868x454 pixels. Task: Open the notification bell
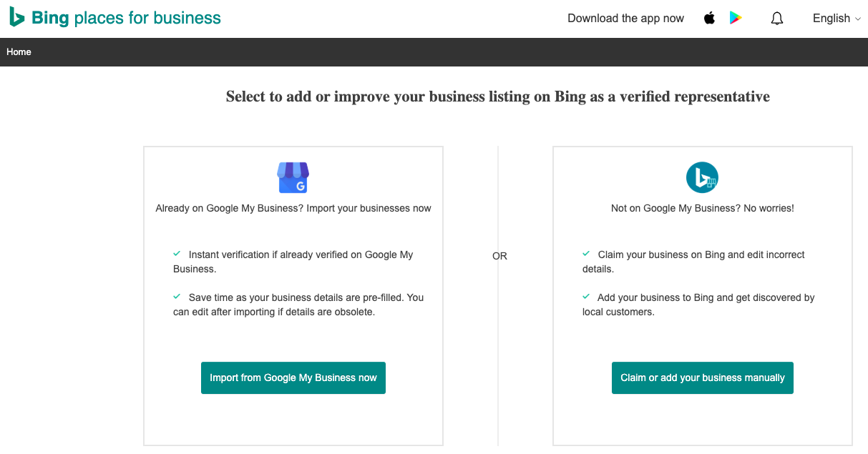pos(777,18)
